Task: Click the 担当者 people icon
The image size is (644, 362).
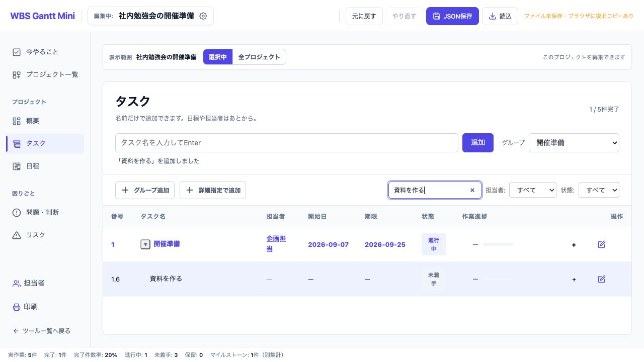Action: pyautogui.click(x=17, y=283)
